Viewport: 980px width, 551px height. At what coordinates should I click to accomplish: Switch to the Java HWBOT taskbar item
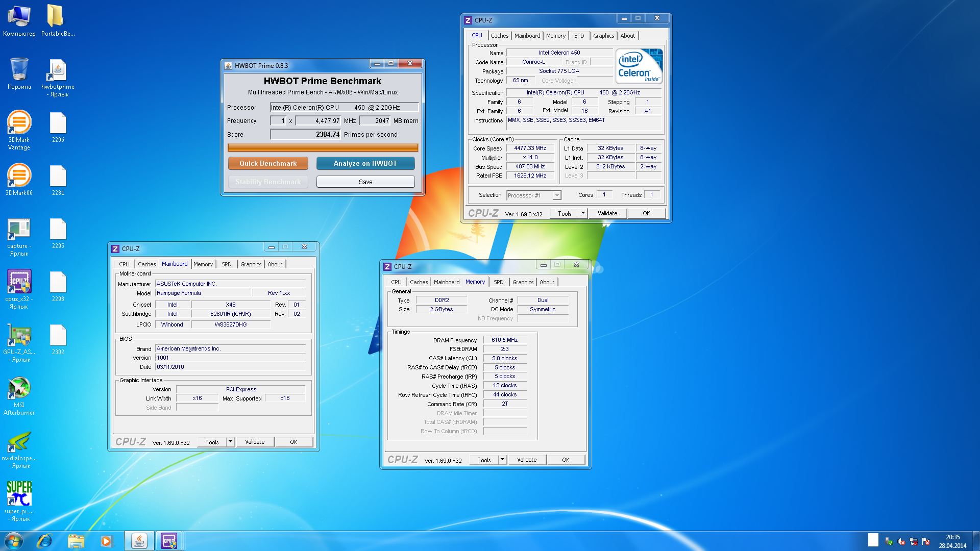tap(139, 541)
